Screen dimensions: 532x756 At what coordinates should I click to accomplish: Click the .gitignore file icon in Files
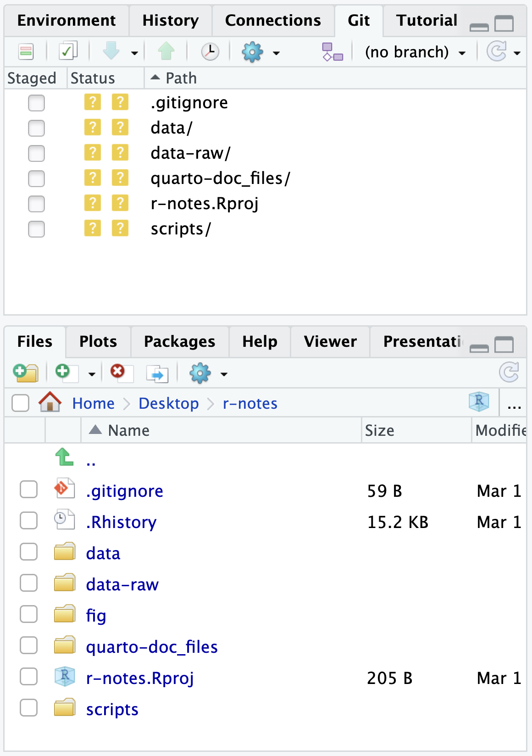pyautogui.click(x=64, y=488)
